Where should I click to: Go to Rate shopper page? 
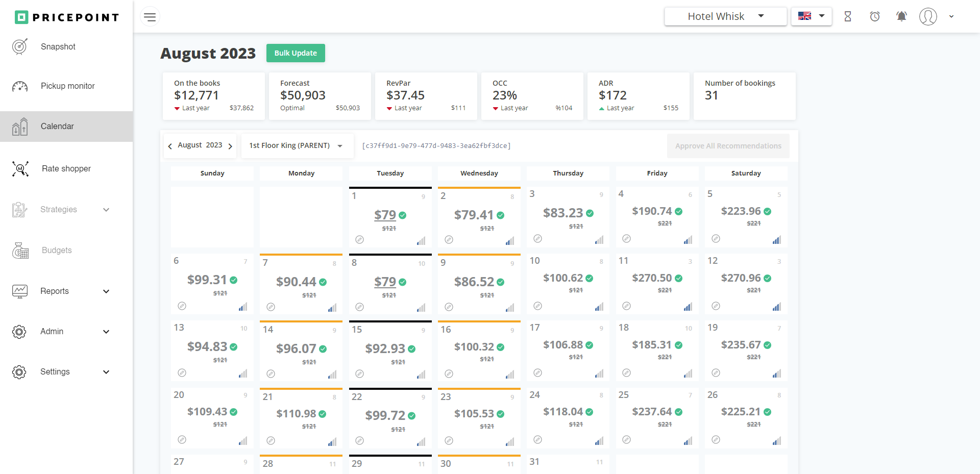pyautogui.click(x=66, y=169)
